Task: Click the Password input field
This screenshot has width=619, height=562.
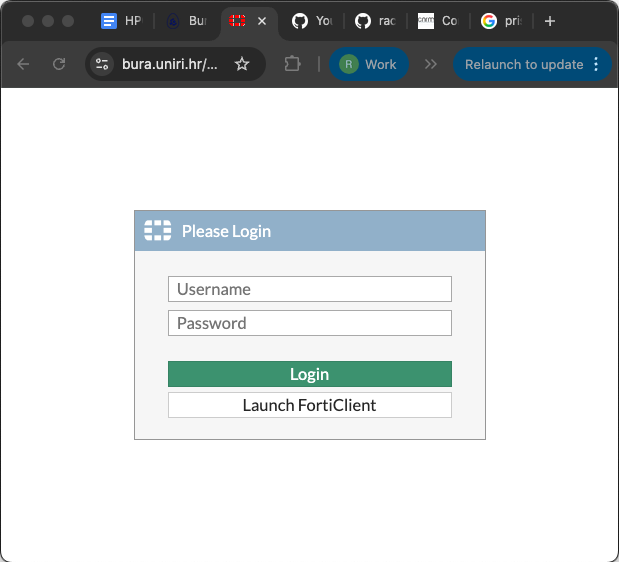Action: pos(310,323)
